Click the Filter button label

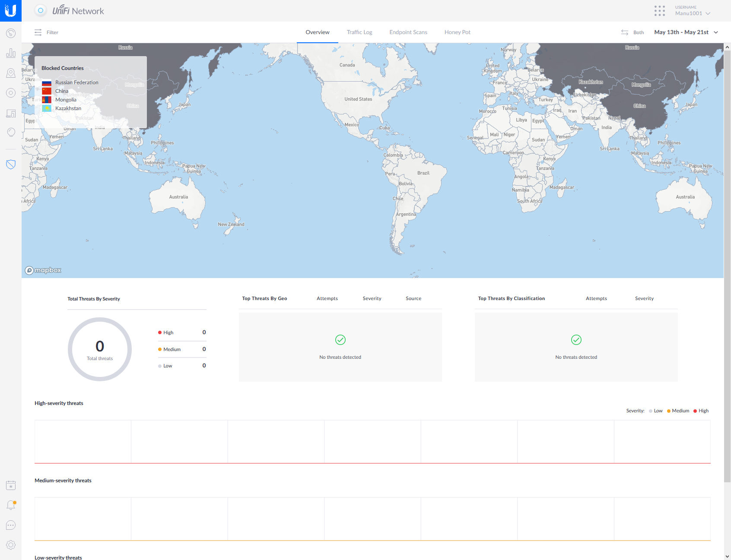pyautogui.click(x=52, y=32)
